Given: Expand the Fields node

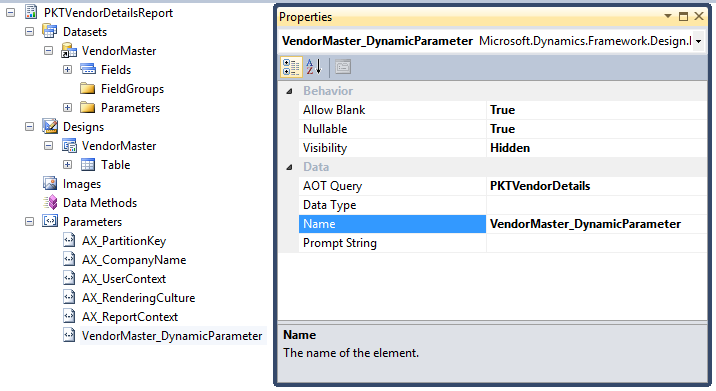Looking at the screenshot, I should click(68, 69).
